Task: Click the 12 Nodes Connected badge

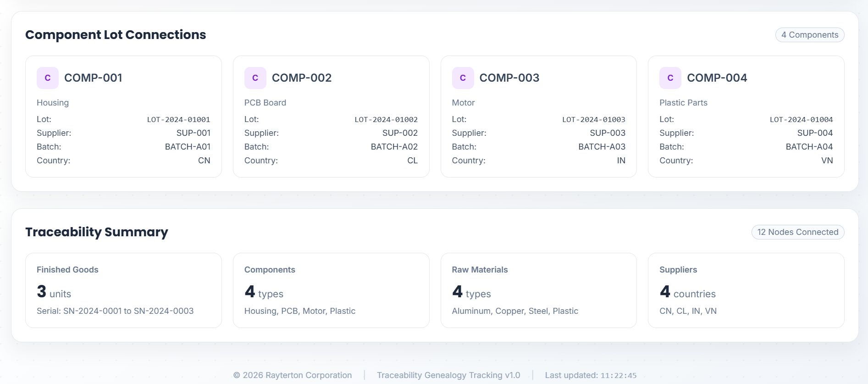Action: tap(797, 232)
